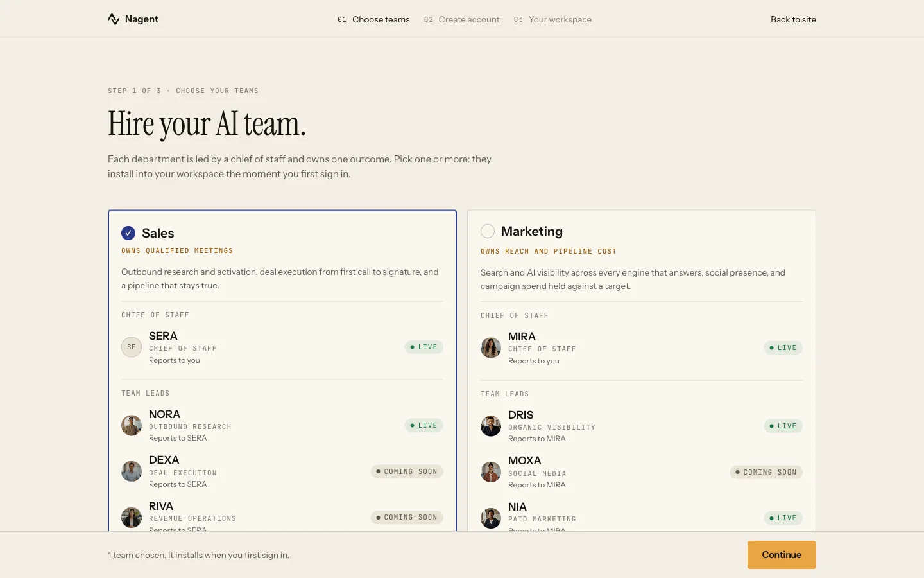Viewport: 924px width, 578px height.
Task: Click MOXA's avatar photo
Action: point(491,472)
